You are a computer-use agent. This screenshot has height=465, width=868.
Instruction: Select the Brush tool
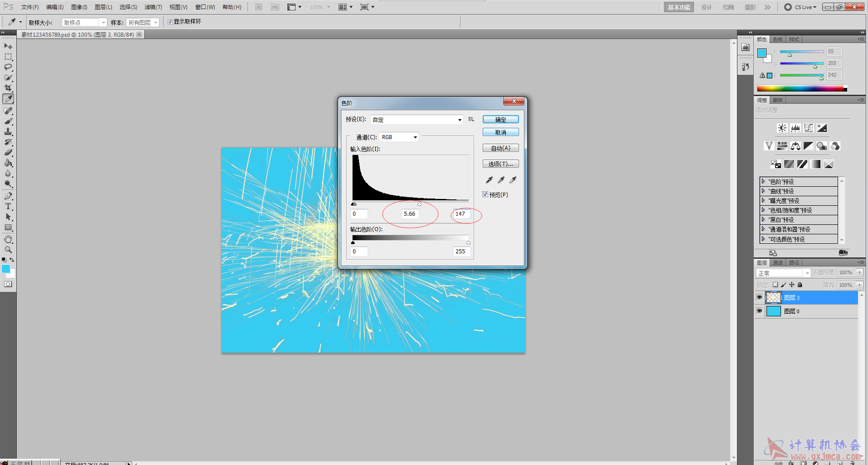[x=8, y=121]
